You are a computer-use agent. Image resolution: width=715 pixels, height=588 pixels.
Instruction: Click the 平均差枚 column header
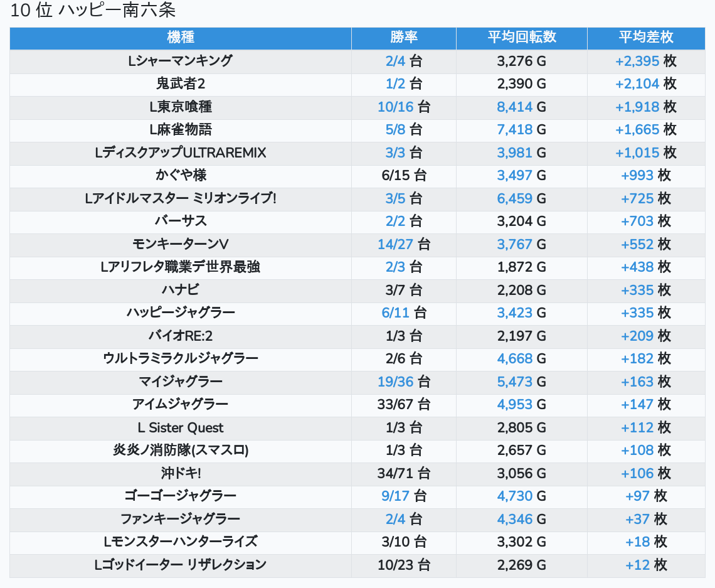pyautogui.click(x=645, y=38)
